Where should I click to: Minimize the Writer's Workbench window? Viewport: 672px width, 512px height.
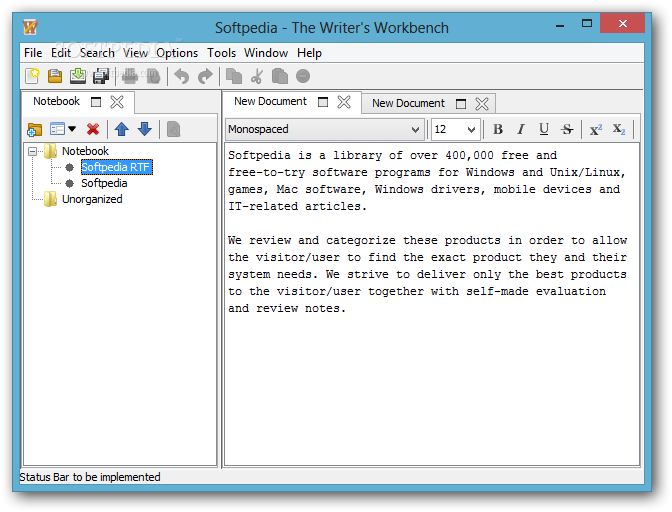pyautogui.click(x=560, y=25)
